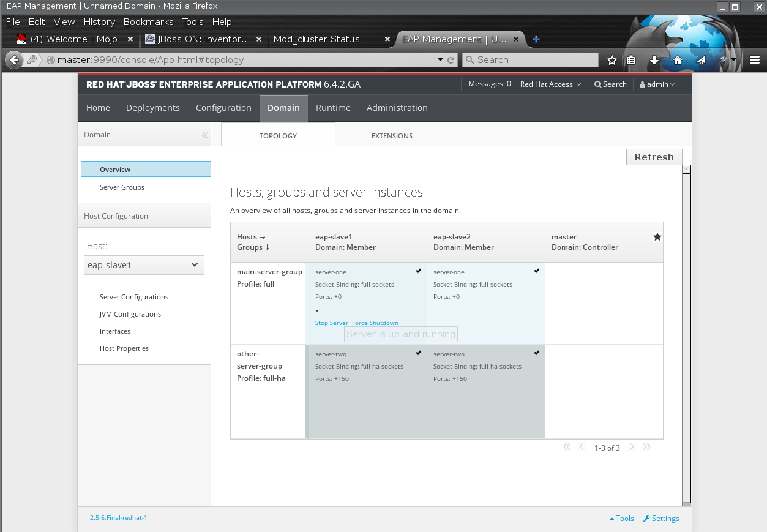Open the Host selector showing eap-slave1
Image resolution: width=767 pixels, height=532 pixels.
(x=144, y=265)
